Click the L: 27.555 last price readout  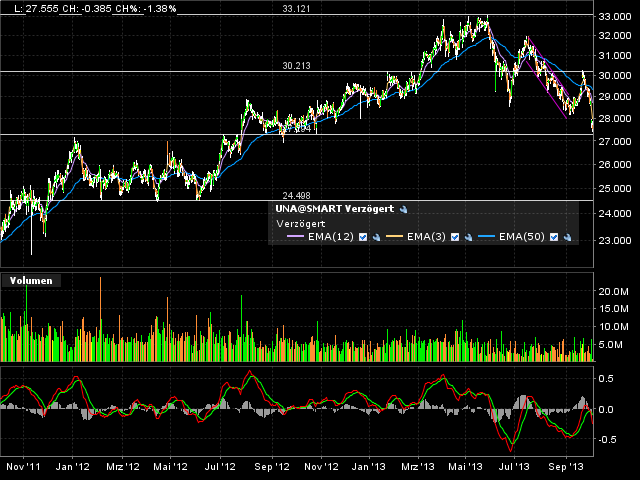coord(36,9)
